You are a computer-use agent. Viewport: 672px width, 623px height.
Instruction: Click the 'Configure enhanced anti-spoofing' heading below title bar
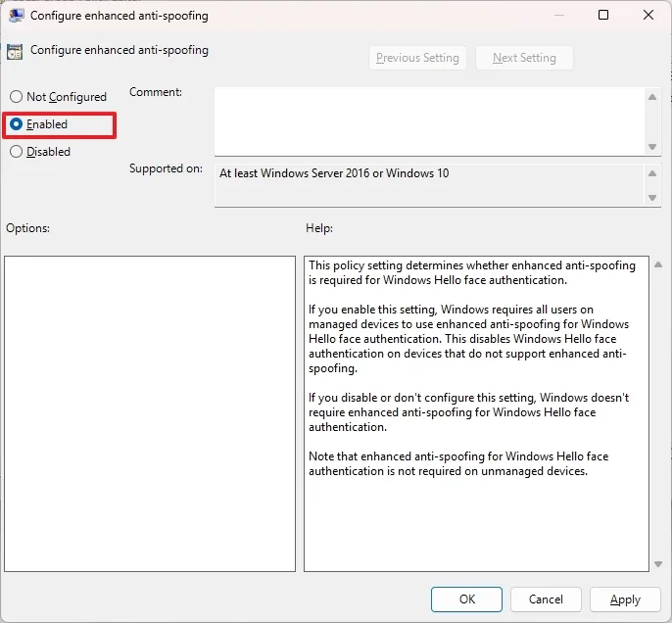pos(120,50)
